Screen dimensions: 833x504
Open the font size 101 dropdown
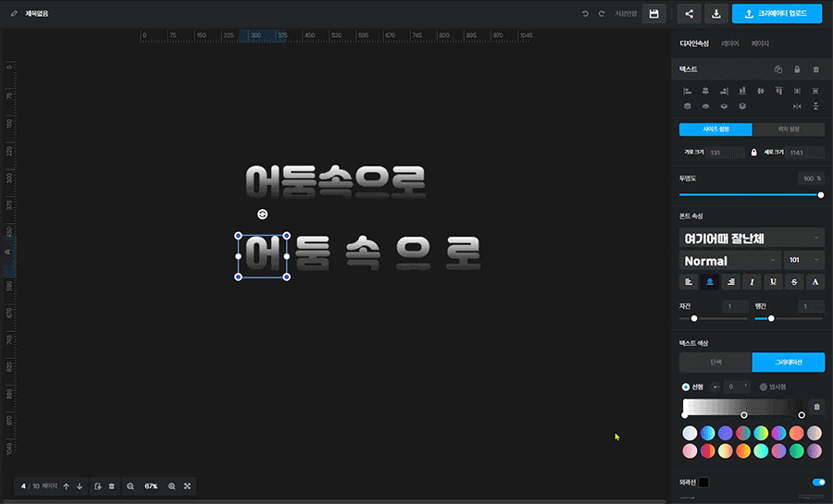803,261
